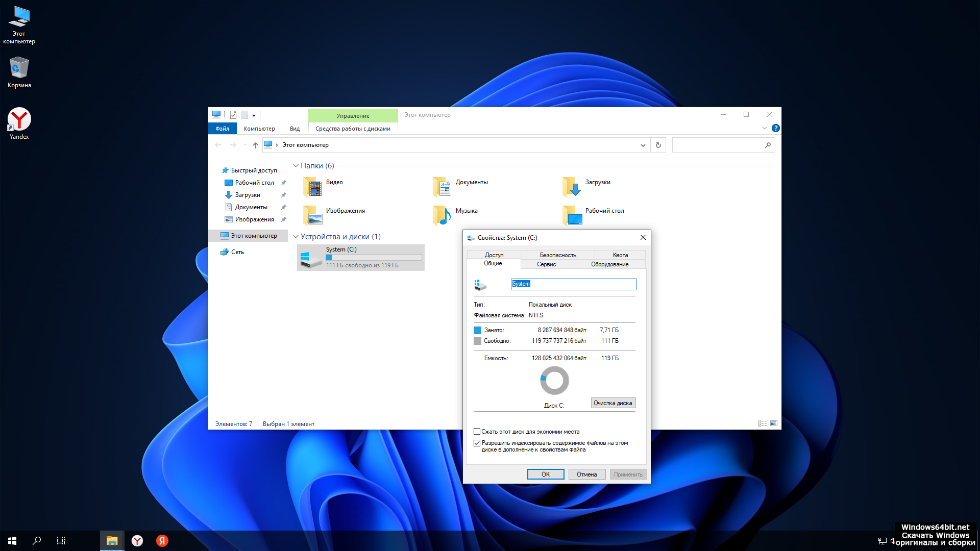Switch to the Безопасность tab

pos(558,255)
